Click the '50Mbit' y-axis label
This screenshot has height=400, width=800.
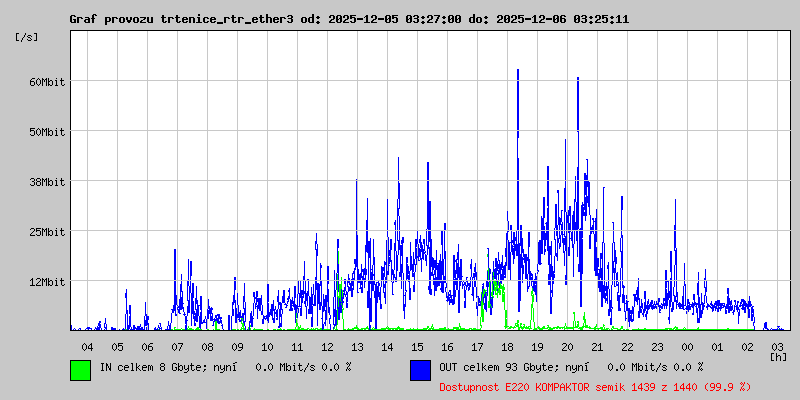[47, 132]
